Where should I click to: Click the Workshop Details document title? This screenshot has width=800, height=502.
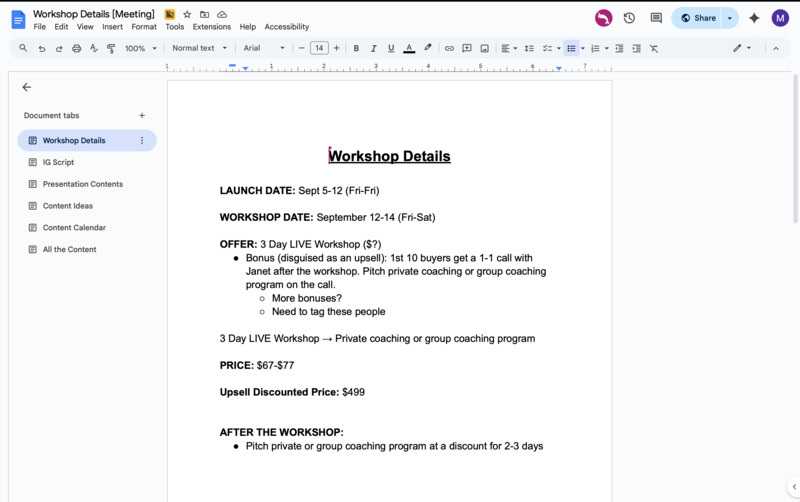(x=93, y=14)
